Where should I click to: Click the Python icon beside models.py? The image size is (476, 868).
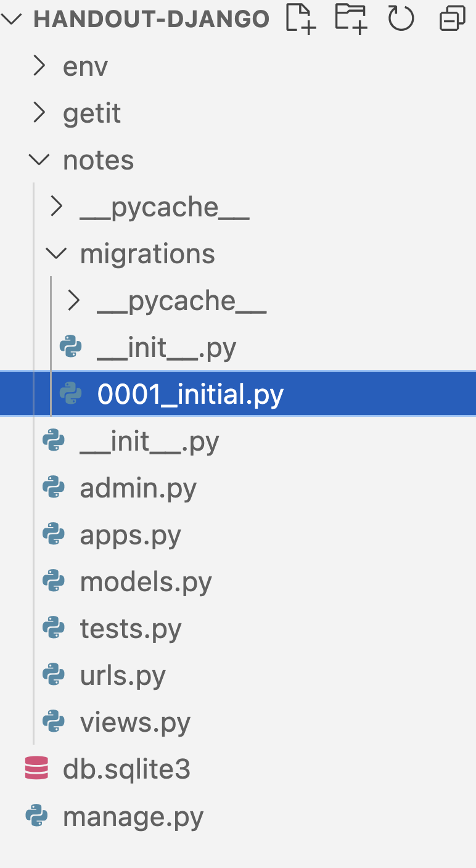coord(54,581)
